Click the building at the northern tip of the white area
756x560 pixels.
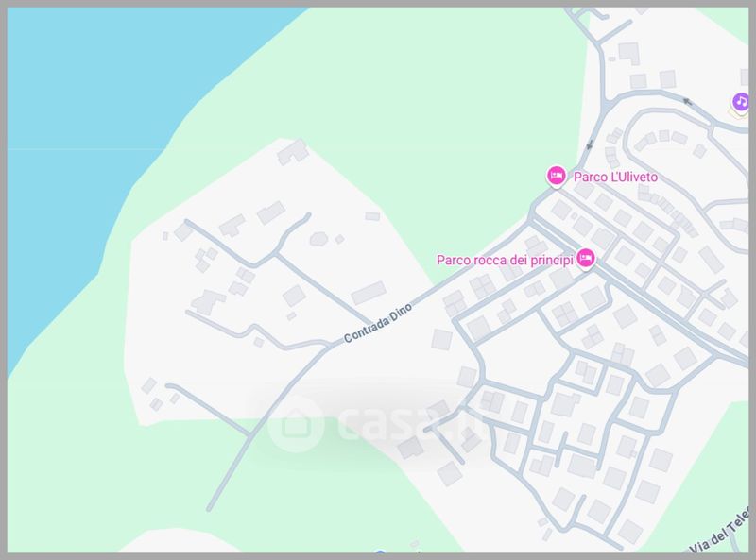293,152
